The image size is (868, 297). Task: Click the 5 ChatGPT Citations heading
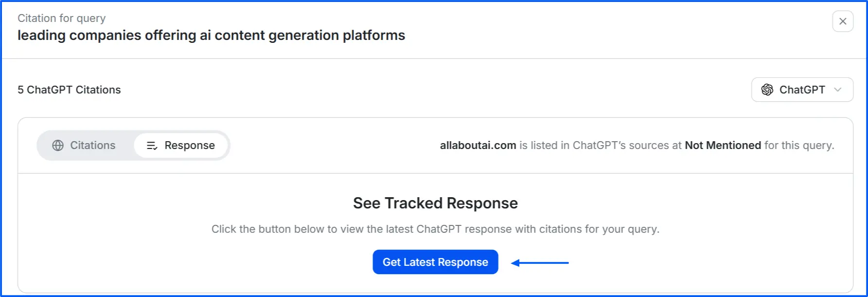tap(69, 90)
